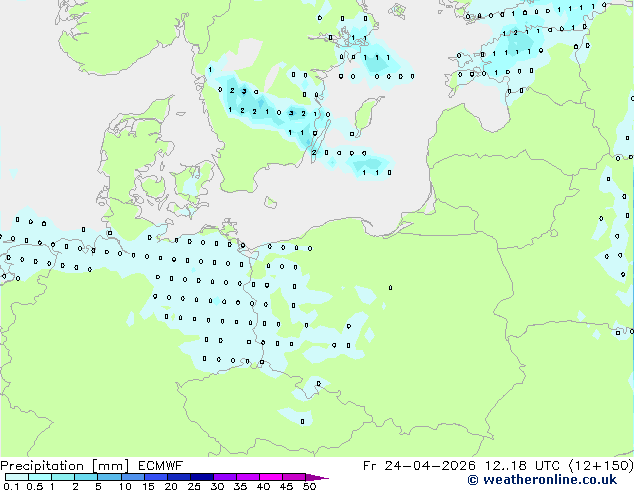Click the 25–30 mm legend color swatch
This screenshot has width=634, height=490.
(201, 477)
